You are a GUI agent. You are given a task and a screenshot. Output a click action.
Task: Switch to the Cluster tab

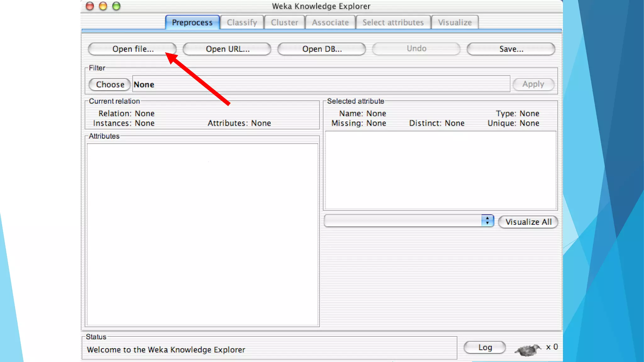284,23
